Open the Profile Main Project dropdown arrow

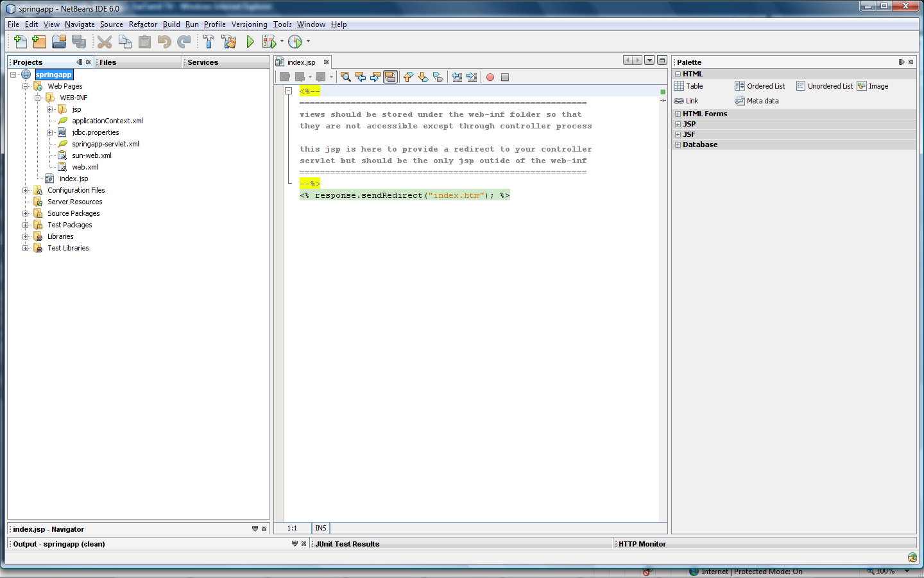[308, 42]
